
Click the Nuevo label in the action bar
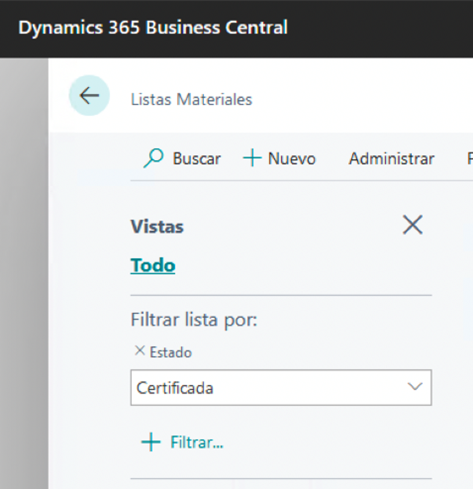click(292, 159)
